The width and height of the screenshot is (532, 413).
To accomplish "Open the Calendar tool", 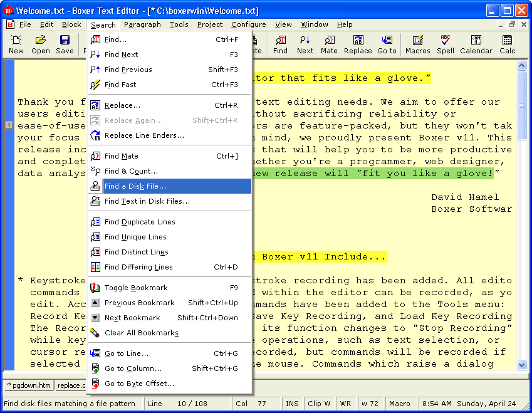I will point(476,44).
